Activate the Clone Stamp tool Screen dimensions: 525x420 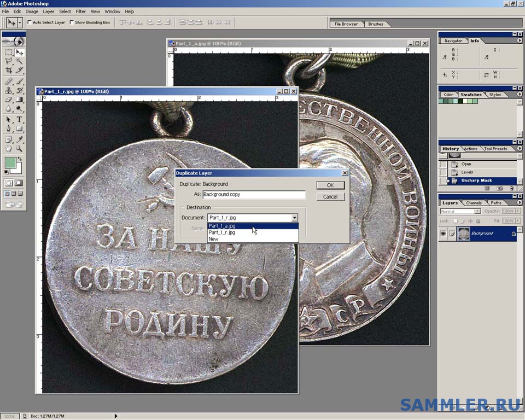8,90
